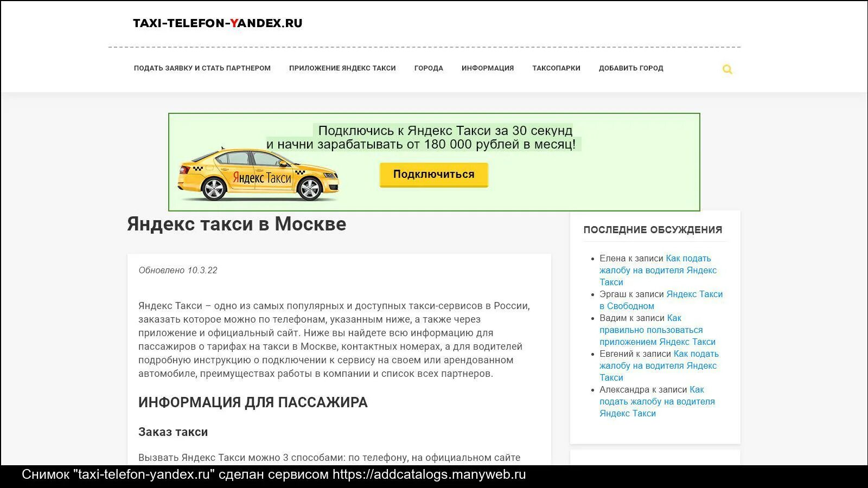Open 'Как правильно пользоваться приложением' link
Screen dimensions: 868x488
(658, 330)
